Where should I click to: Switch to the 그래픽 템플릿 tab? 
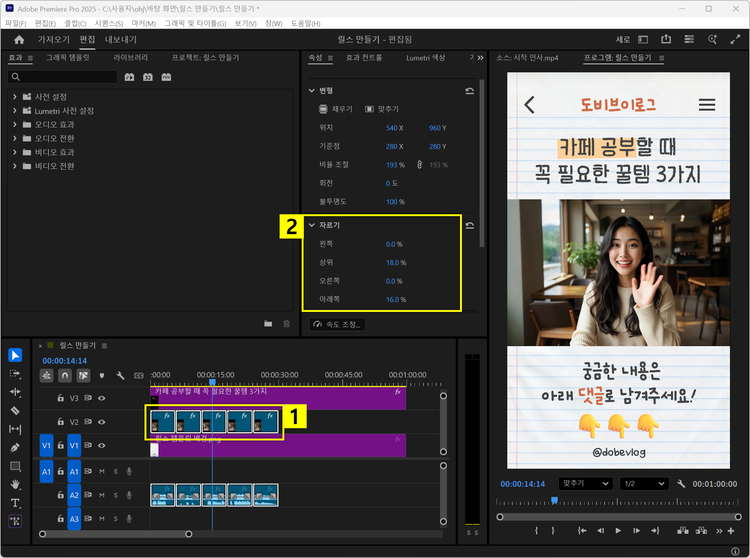click(68, 58)
